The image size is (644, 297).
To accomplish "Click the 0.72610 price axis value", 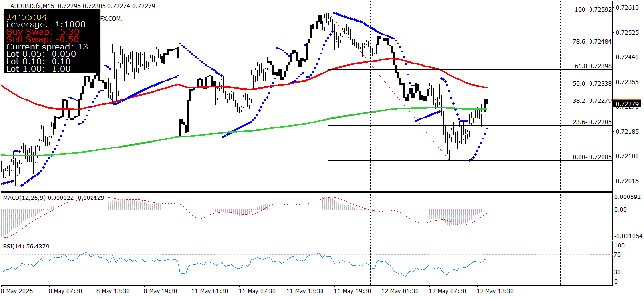I will (627, 8).
